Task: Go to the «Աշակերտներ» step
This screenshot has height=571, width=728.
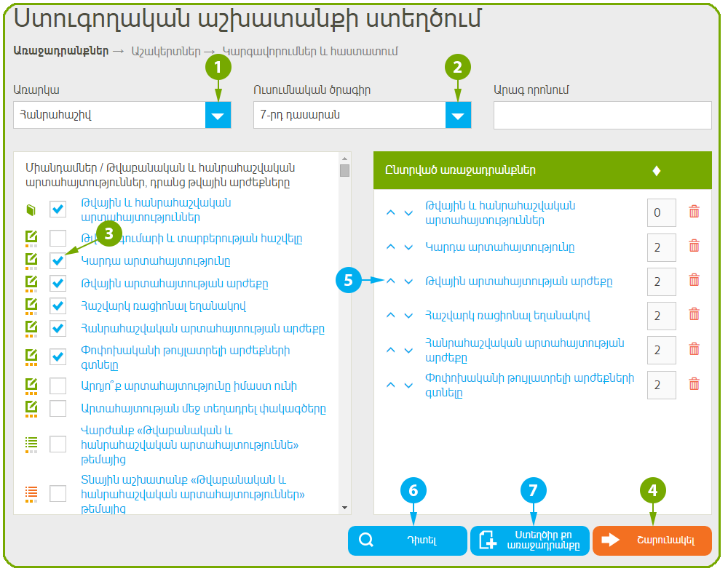Action: click(x=165, y=52)
